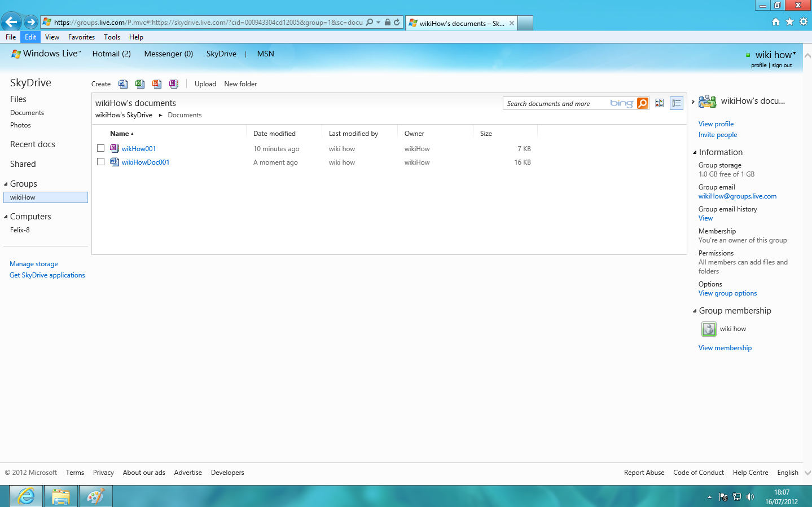This screenshot has height=507, width=812.
Task: Select Felix-8 computer in sidebar
Action: click(x=20, y=230)
